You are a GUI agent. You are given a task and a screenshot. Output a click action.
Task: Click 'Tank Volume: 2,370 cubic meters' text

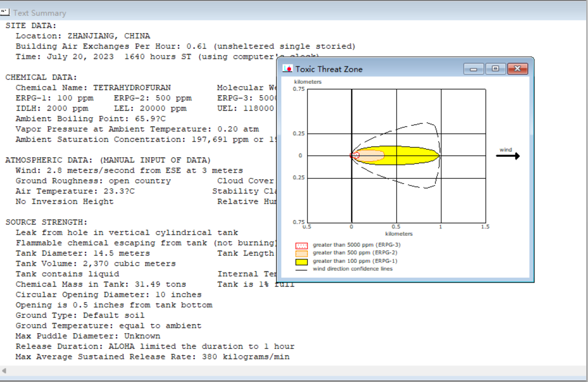click(96, 264)
